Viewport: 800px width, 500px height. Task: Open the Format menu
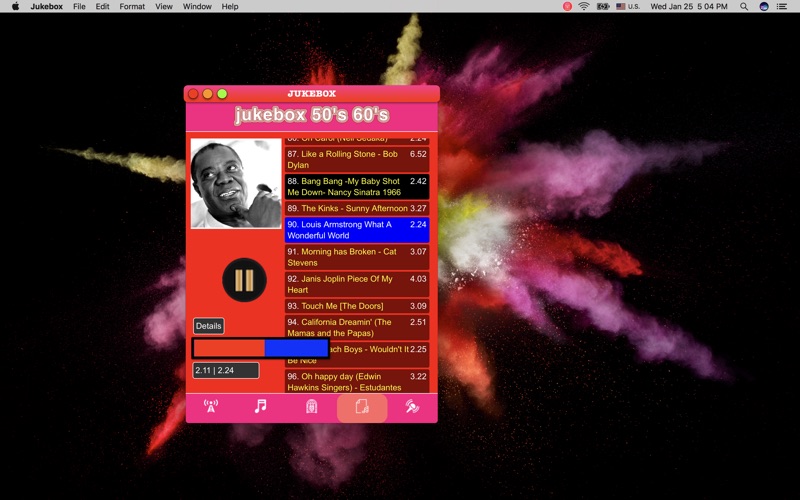[x=132, y=6]
